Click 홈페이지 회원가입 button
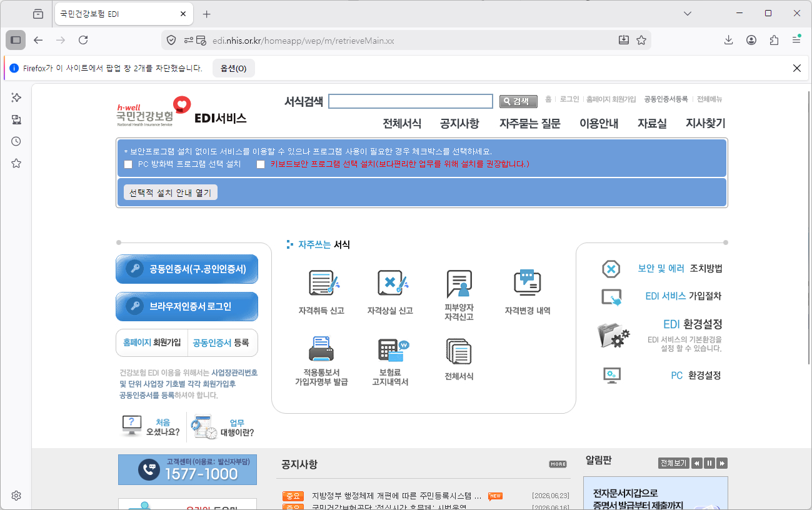 (x=152, y=342)
